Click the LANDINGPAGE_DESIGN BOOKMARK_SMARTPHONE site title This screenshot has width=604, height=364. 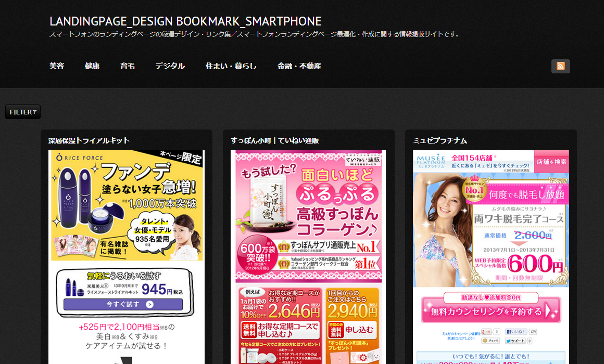coord(185,21)
